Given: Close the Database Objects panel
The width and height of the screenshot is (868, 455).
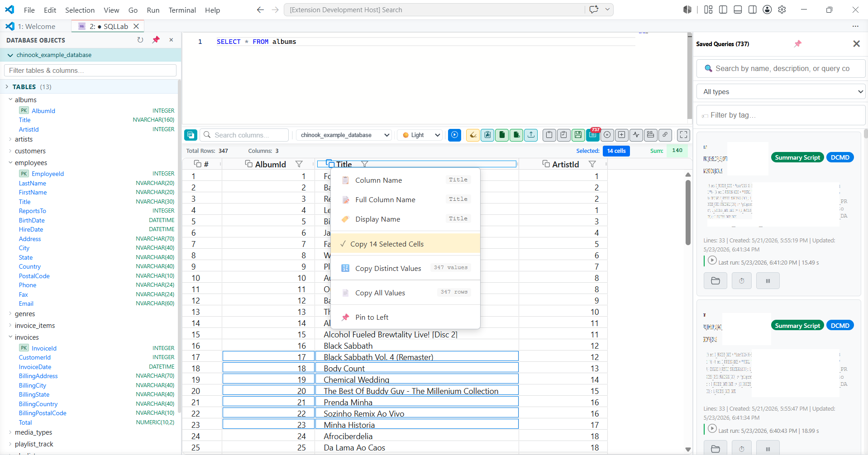Looking at the screenshot, I should (171, 40).
